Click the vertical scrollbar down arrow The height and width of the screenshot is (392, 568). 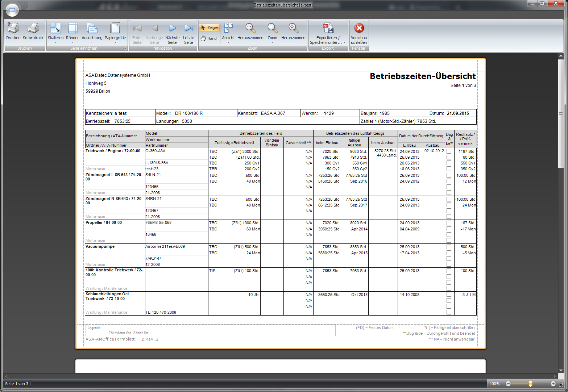click(x=561, y=370)
